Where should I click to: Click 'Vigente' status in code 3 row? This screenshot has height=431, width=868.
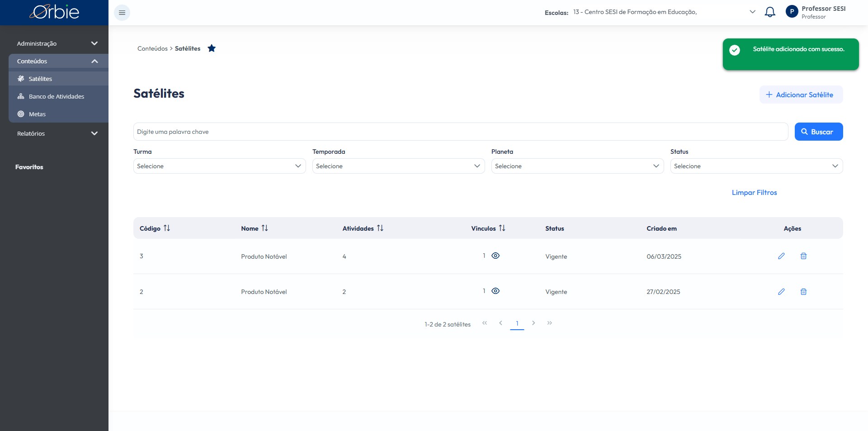[556, 256]
